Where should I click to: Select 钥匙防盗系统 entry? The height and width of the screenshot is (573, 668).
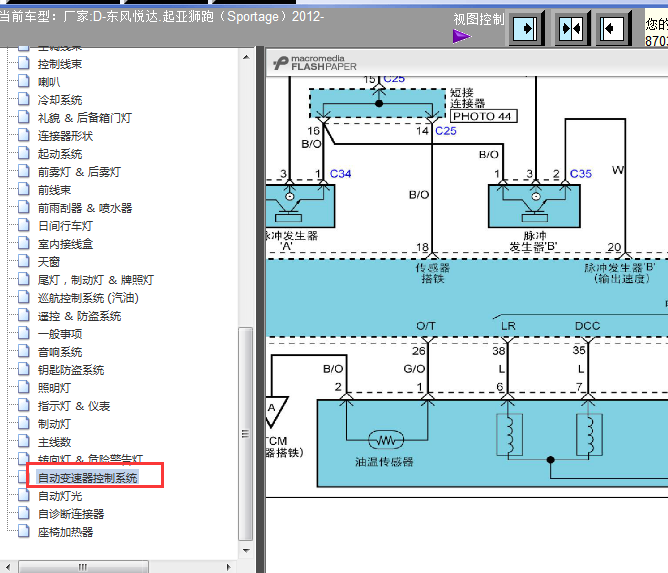coord(71,370)
